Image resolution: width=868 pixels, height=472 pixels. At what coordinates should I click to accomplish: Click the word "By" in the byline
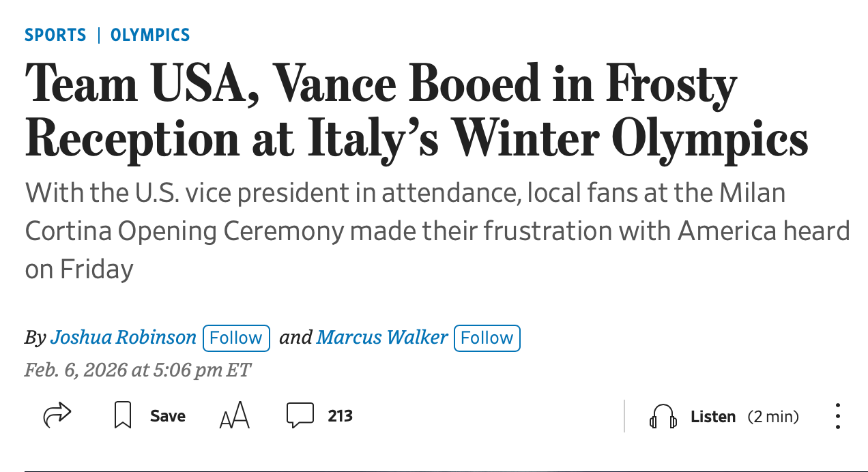tap(35, 337)
